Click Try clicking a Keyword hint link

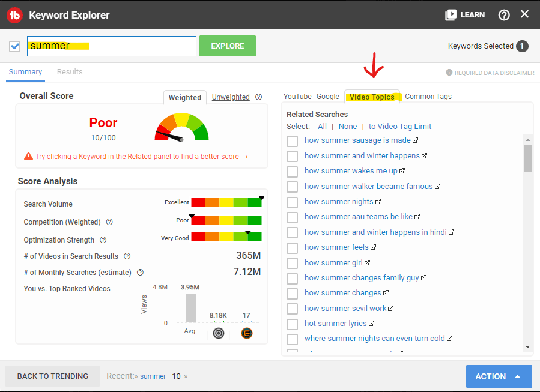141,157
